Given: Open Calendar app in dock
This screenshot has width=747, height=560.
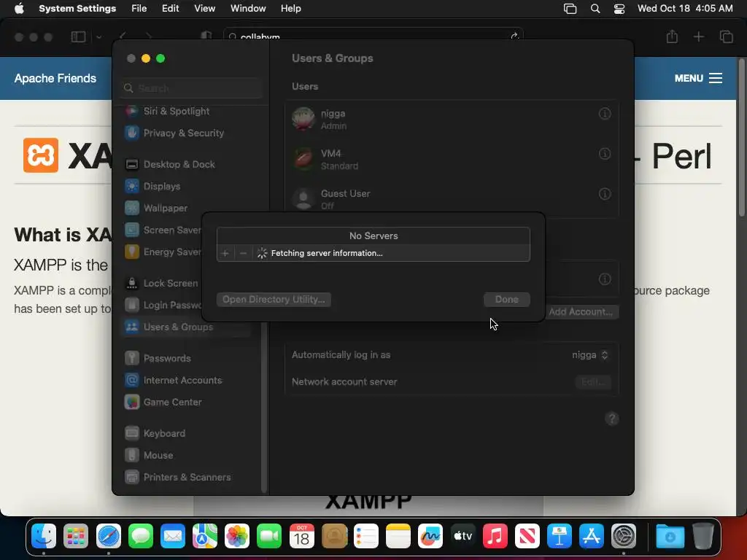Looking at the screenshot, I should (301, 536).
